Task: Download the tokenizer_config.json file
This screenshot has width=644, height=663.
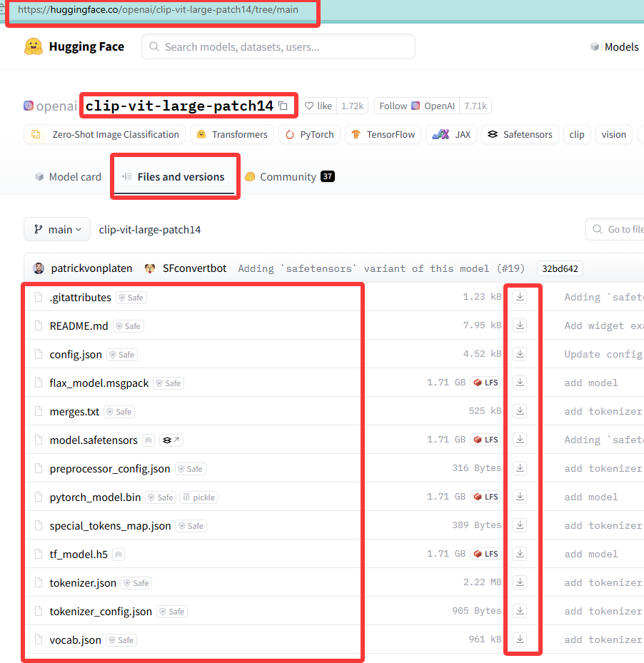Action: point(520,611)
